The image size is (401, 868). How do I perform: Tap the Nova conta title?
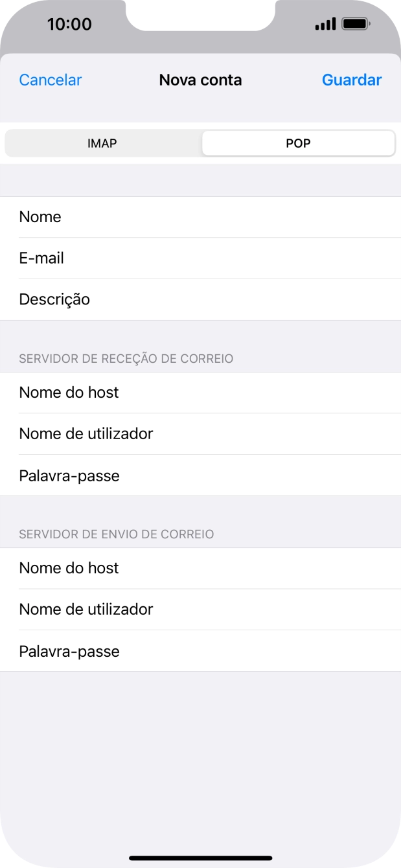click(200, 80)
